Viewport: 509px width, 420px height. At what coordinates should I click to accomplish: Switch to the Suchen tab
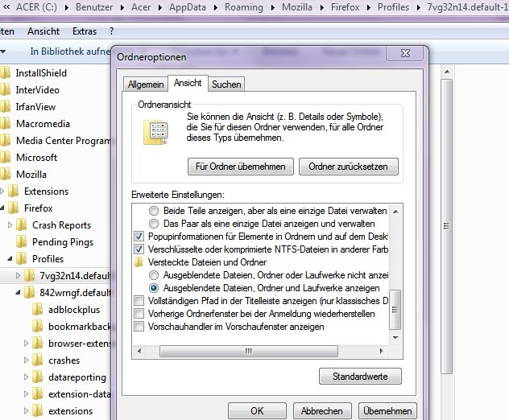coord(226,84)
